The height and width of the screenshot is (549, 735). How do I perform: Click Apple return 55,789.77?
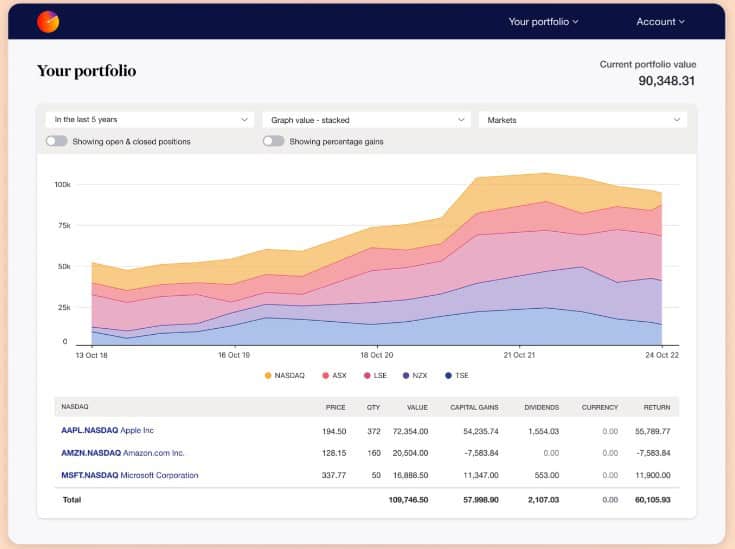point(652,431)
